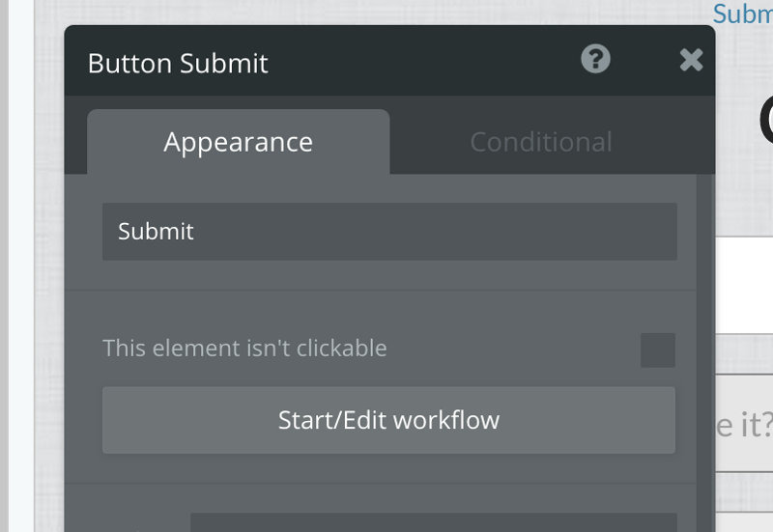Click the blue "Subm" link on the page
773x532 pixels.
click(x=743, y=14)
